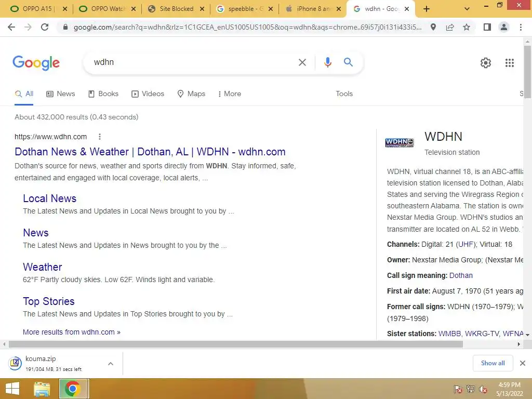Switch to the All results tab

point(24,94)
